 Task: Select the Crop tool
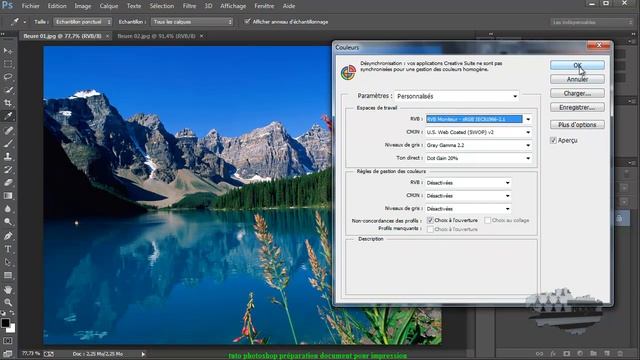click(8, 103)
